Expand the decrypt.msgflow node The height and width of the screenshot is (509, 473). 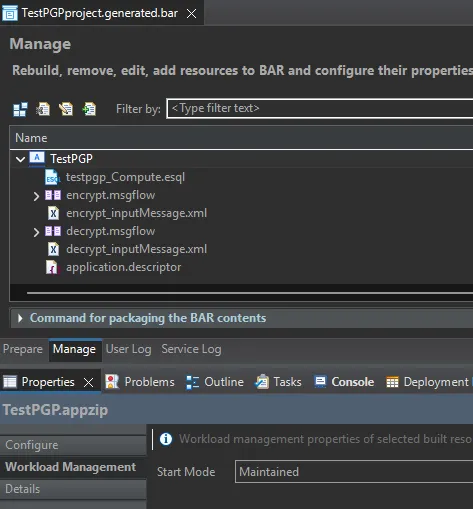coord(36,232)
